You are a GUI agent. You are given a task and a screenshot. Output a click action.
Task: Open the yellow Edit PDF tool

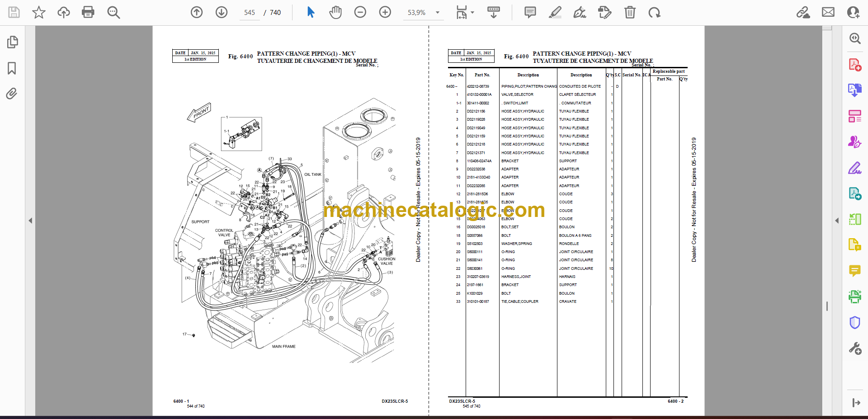(854, 245)
